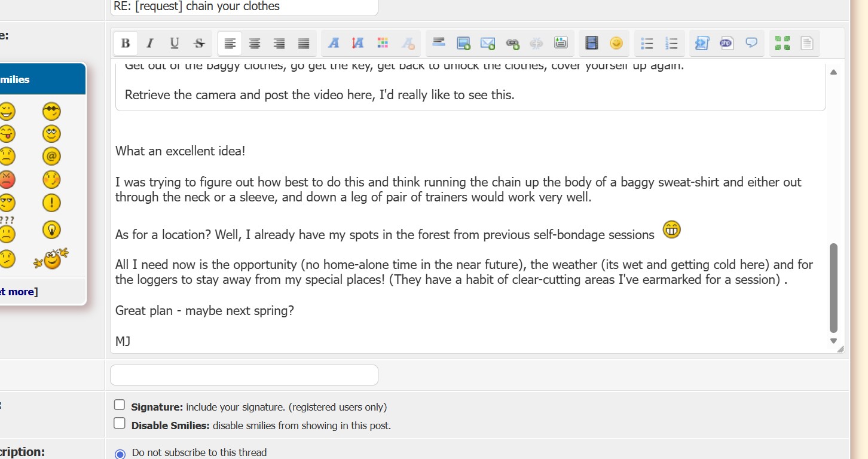Screen dimensions: 868x459
Task: Click the editor scrollbar down arrow
Action: coord(833,341)
